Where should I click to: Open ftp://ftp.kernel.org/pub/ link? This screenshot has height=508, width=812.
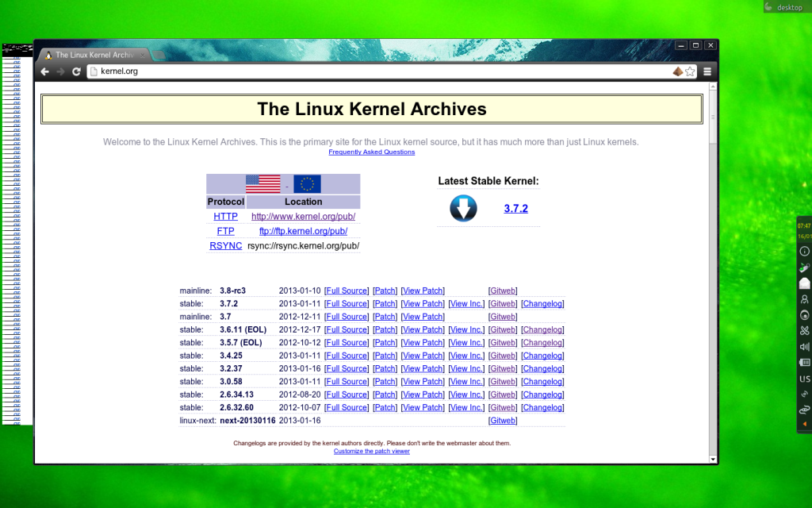tap(303, 231)
